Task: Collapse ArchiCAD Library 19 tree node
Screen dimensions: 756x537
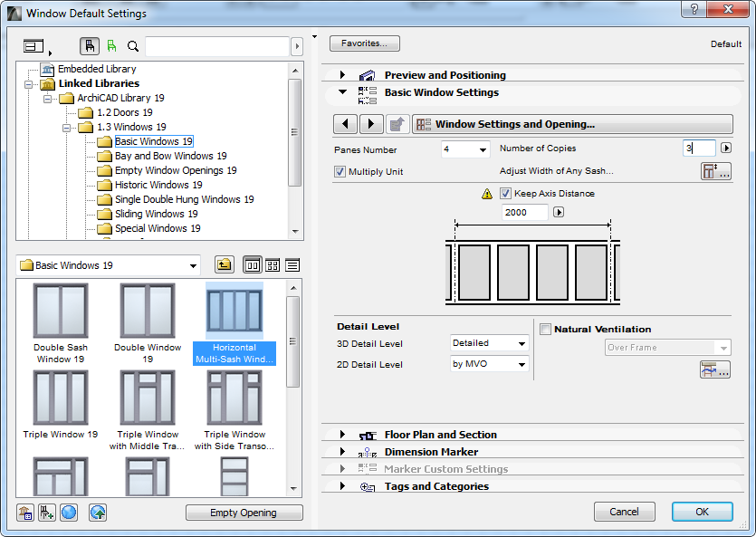Action: point(47,99)
